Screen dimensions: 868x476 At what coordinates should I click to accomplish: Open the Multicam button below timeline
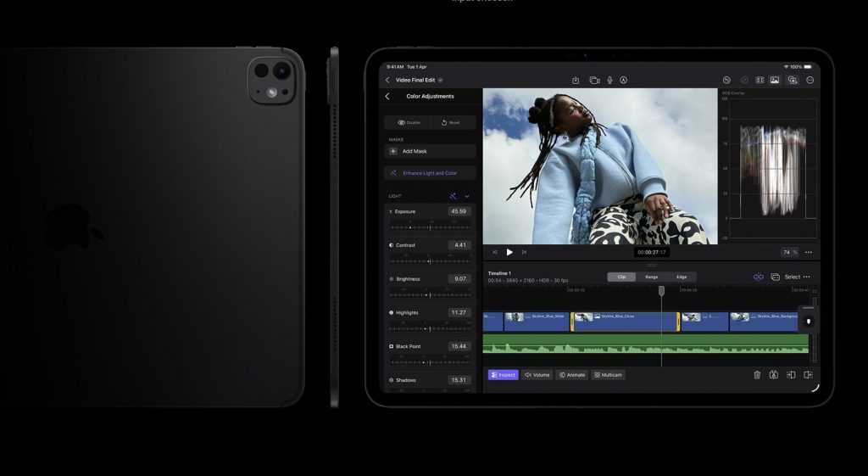pyautogui.click(x=608, y=374)
